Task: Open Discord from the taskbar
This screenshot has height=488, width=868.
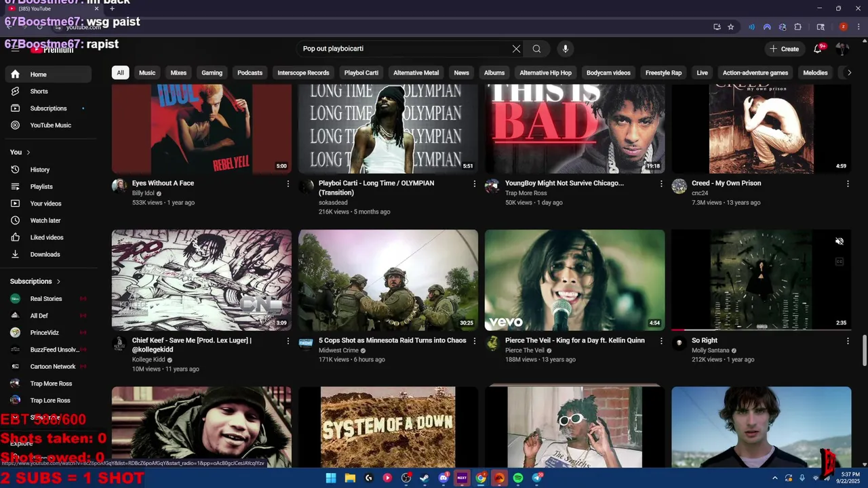Action: 443,478
